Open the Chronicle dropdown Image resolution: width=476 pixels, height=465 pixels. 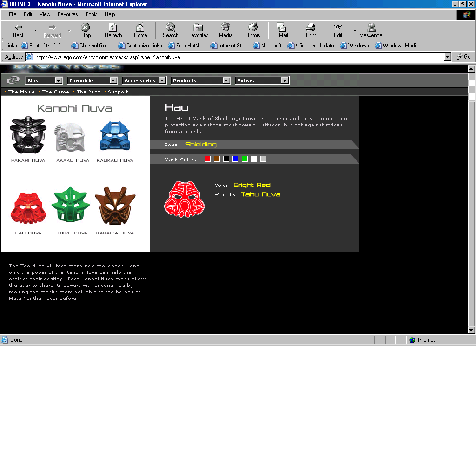coord(93,80)
